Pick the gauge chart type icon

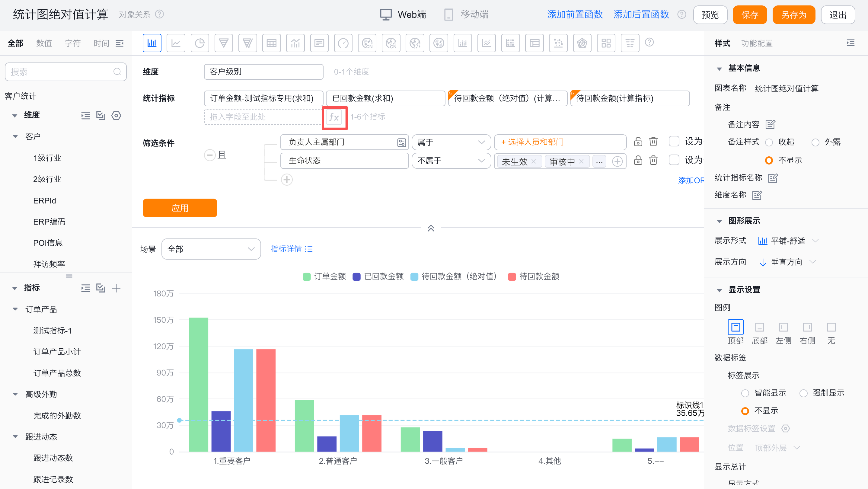click(x=343, y=43)
